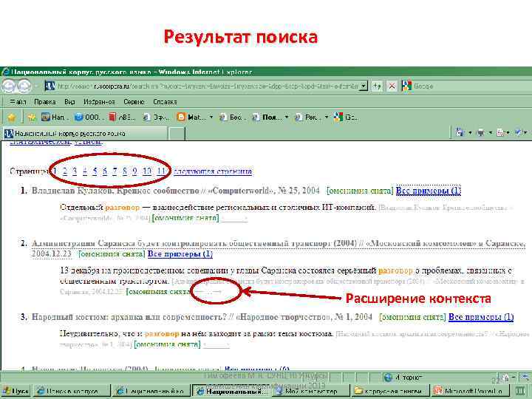Switch to 'Мой компьютер' taskbar window
The width and height of the screenshot is (532, 399).
tap(311, 391)
